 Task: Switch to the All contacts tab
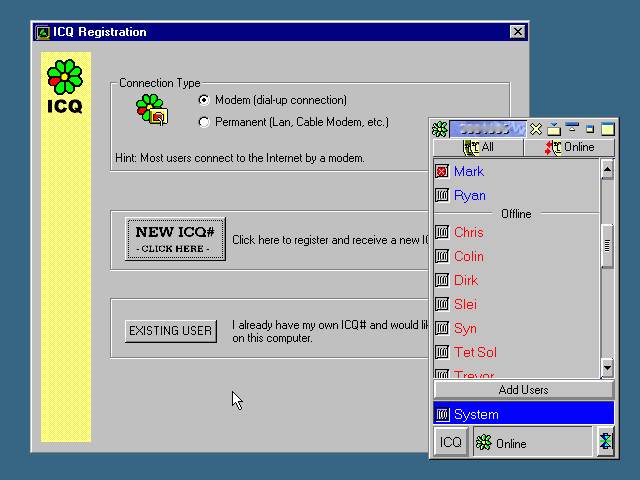pyautogui.click(x=478, y=147)
